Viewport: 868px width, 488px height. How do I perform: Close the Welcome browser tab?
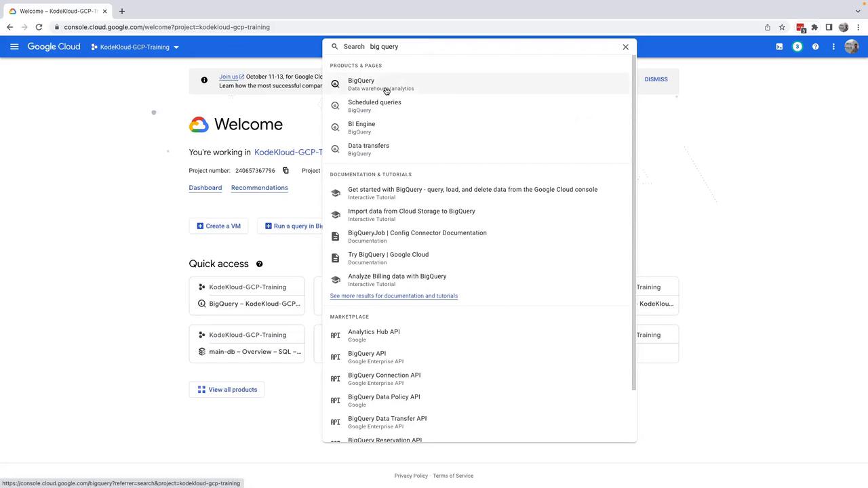pyautogui.click(x=104, y=11)
